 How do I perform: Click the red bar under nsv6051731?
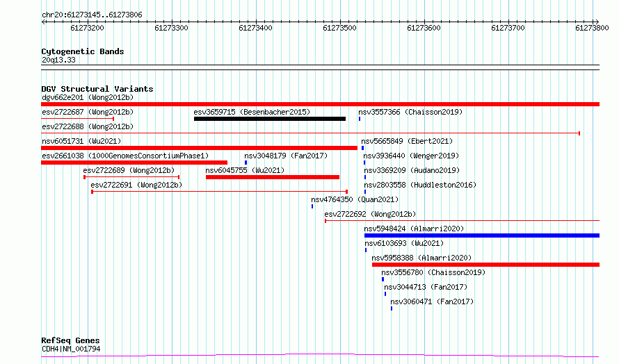(200, 148)
